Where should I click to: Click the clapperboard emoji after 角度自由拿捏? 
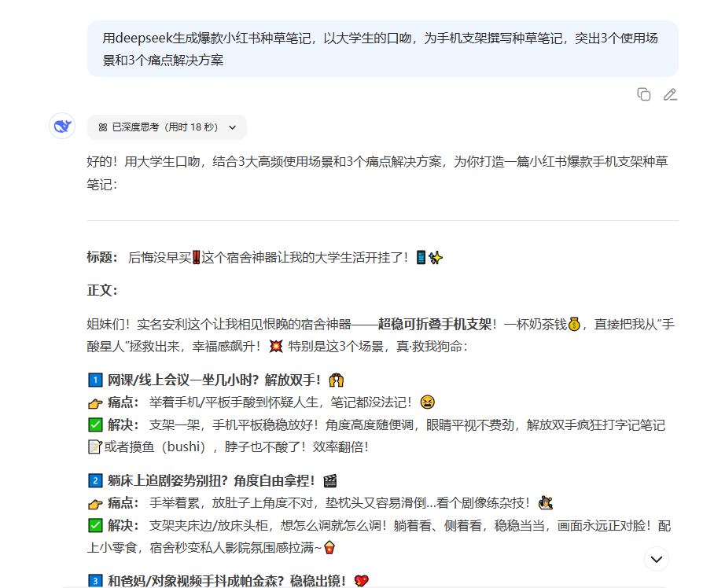[330, 480]
